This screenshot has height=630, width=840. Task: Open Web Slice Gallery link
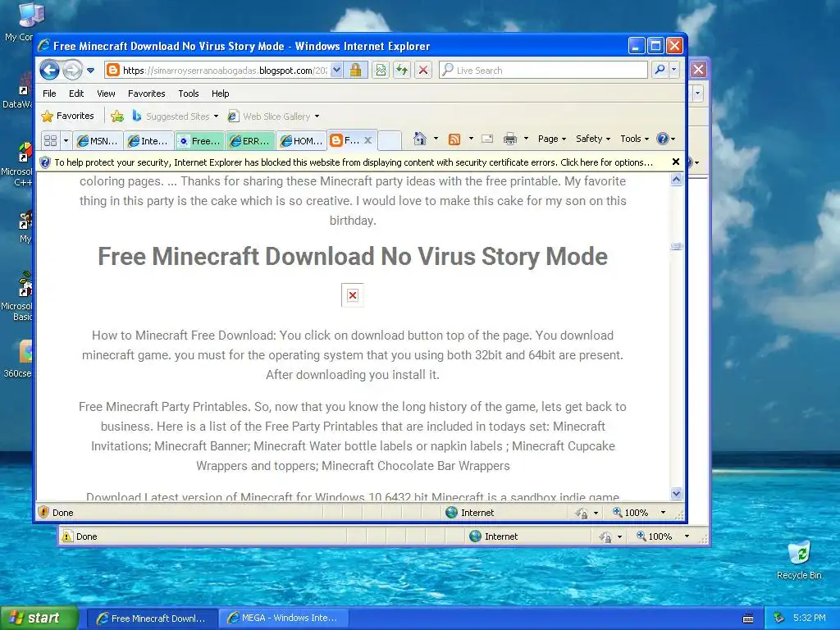point(274,116)
